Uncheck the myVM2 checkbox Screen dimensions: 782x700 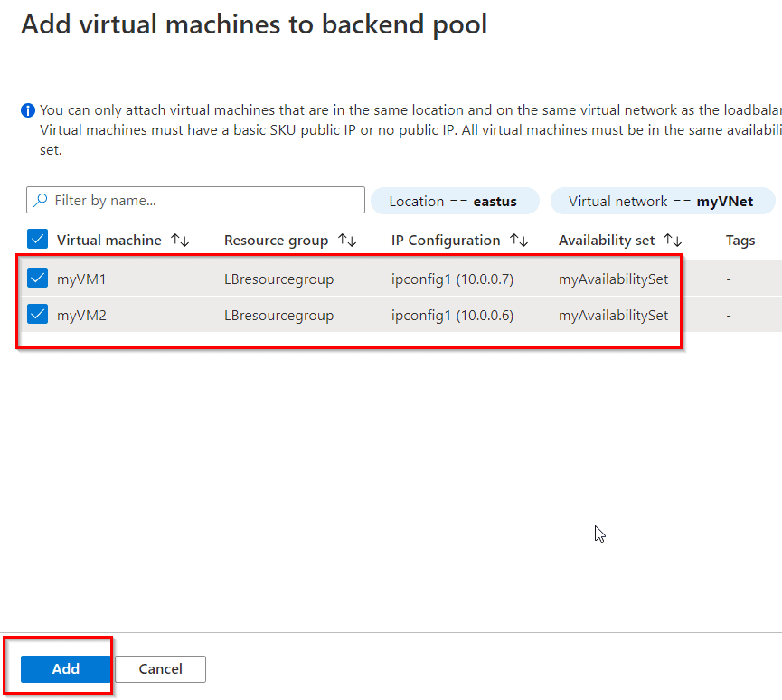(36, 315)
